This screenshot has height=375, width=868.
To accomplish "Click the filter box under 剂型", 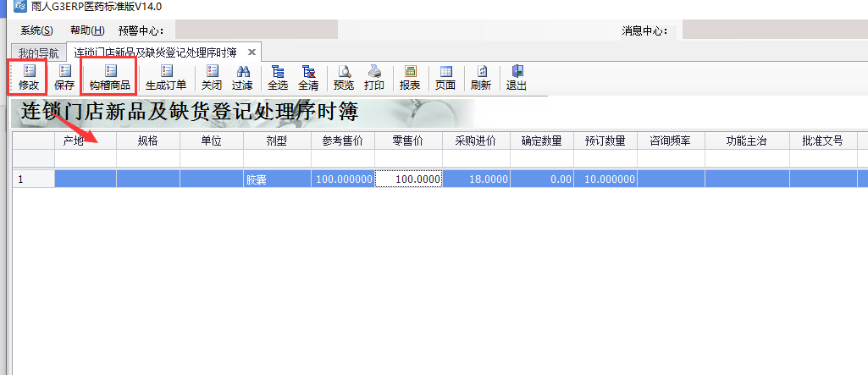I will [278, 159].
